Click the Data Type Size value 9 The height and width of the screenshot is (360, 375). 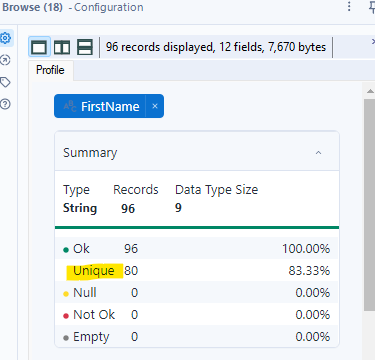click(x=178, y=208)
